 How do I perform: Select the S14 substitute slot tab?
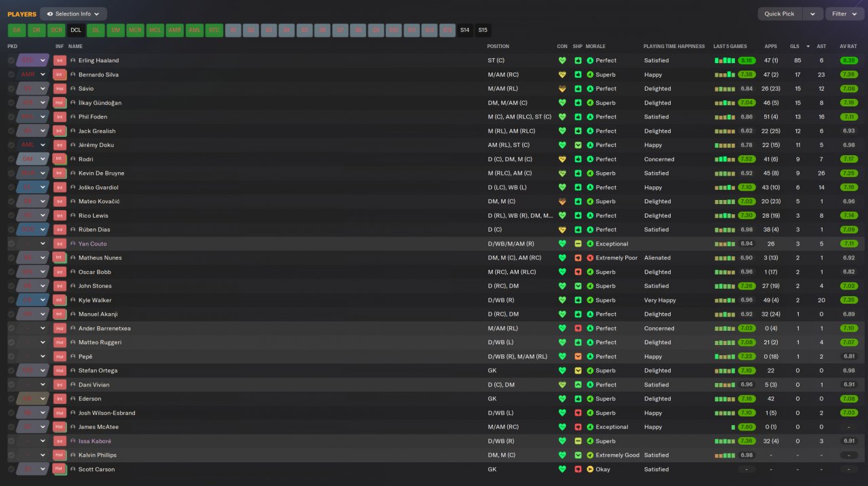(465, 30)
